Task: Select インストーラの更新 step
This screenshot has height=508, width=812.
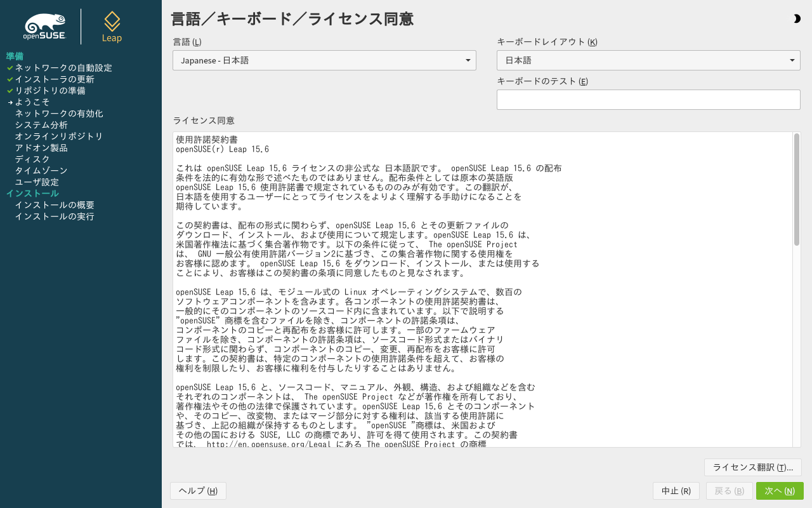Action: tap(55, 79)
